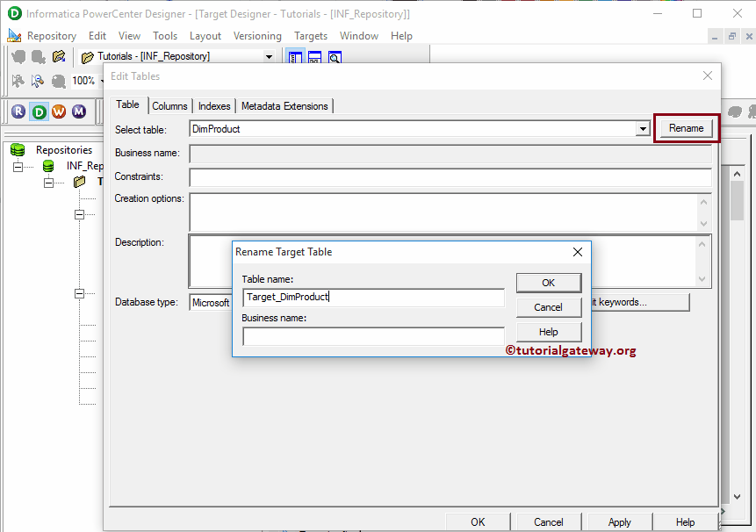Click the open folder toolbar icon

[x=59, y=56]
